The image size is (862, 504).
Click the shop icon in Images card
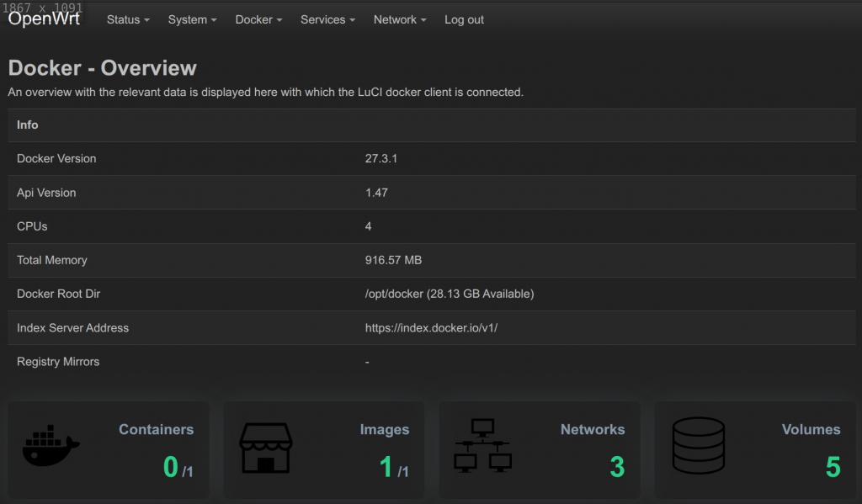(x=265, y=448)
